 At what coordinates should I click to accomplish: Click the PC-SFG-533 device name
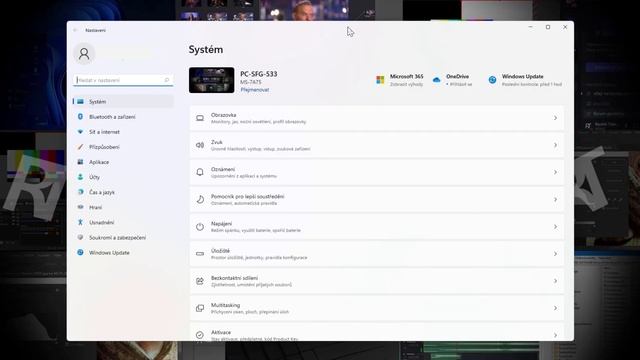pos(259,74)
